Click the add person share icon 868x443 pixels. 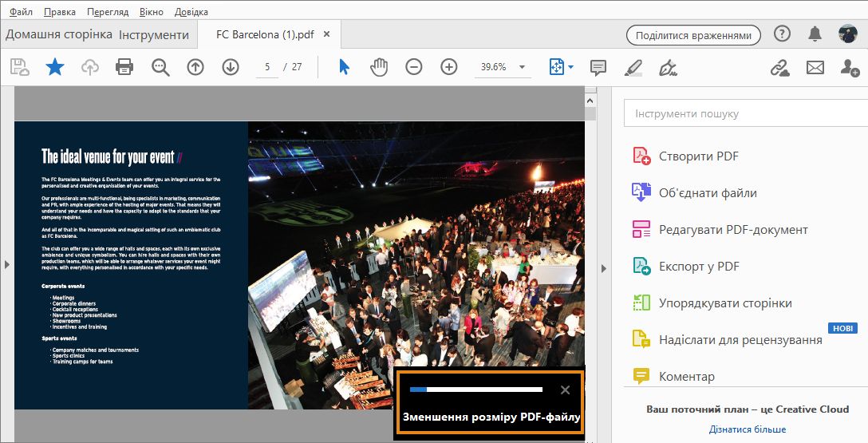coord(849,68)
